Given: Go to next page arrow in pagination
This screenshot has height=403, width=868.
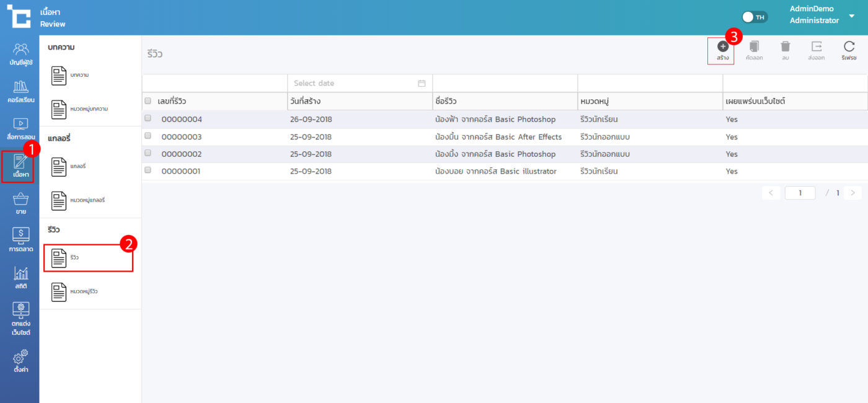Looking at the screenshot, I should [x=852, y=193].
